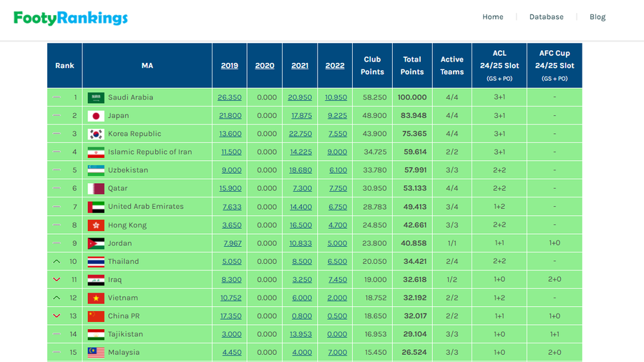Open the Home menu item
Image resolution: width=644 pixels, height=362 pixels.
[x=492, y=17]
